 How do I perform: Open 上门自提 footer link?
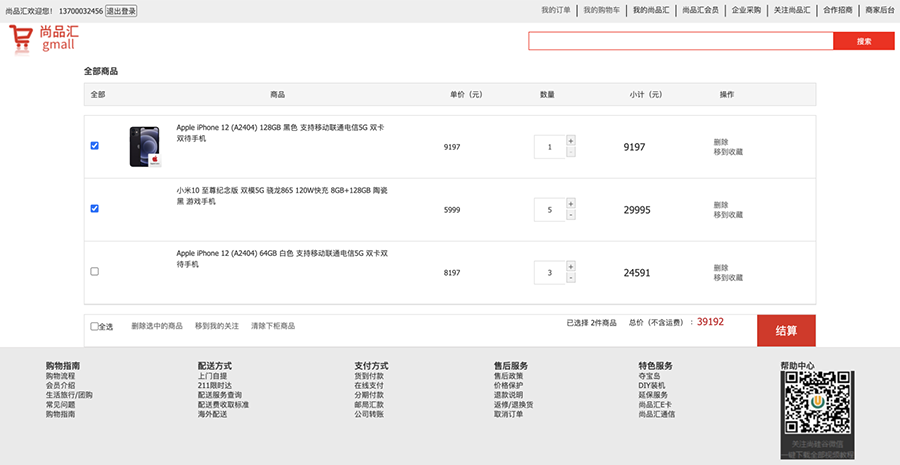coord(212,376)
